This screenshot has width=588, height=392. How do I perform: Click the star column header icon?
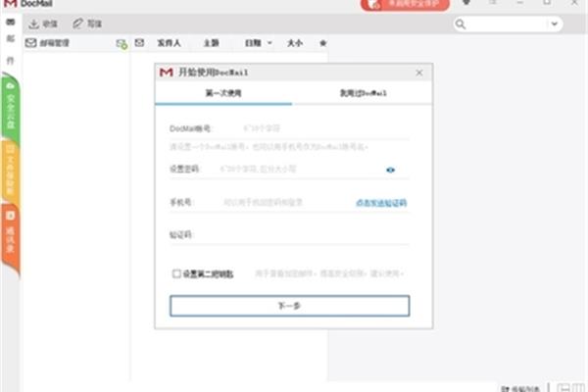click(x=322, y=43)
